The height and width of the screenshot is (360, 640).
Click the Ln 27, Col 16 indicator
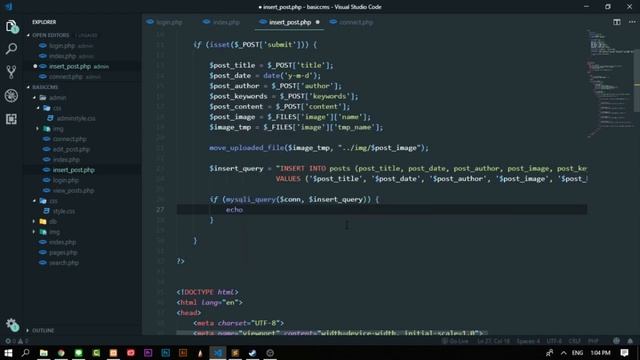pyautogui.click(x=493, y=341)
